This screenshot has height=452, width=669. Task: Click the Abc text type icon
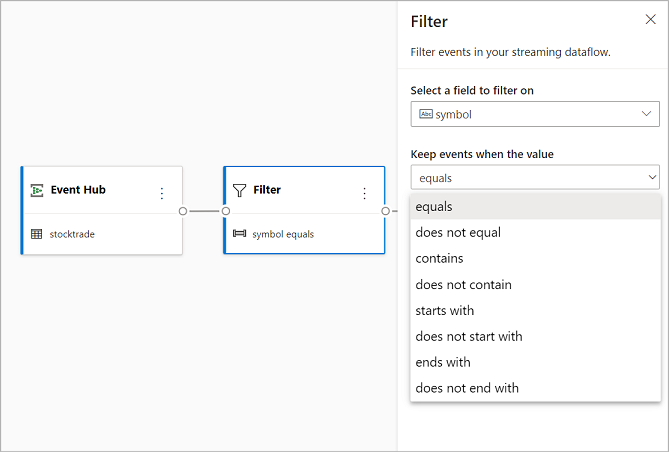click(425, 114)
